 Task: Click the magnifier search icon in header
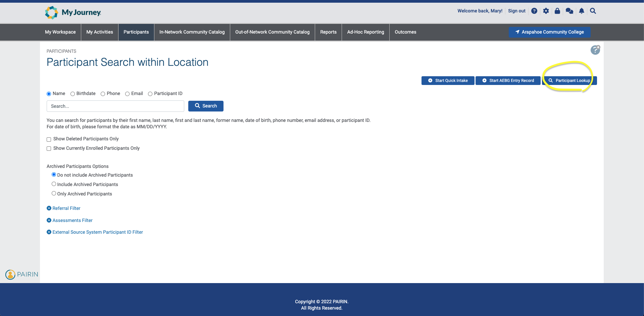(593, 11)
